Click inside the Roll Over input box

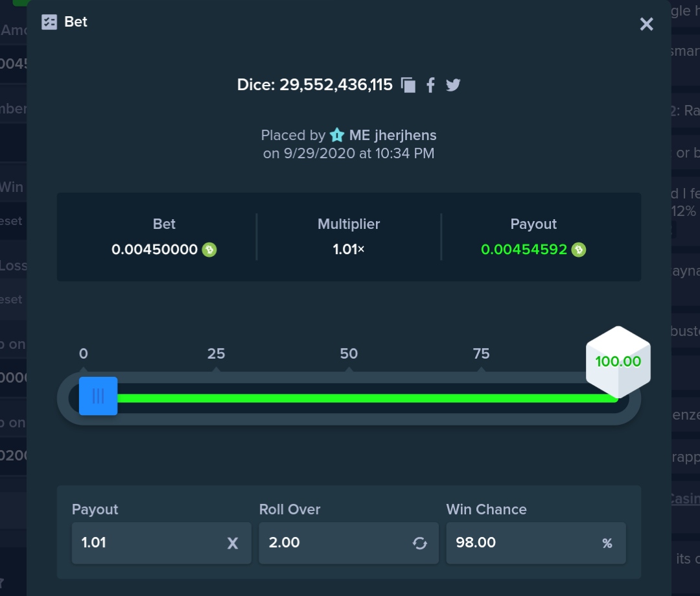tap(324, 543)
